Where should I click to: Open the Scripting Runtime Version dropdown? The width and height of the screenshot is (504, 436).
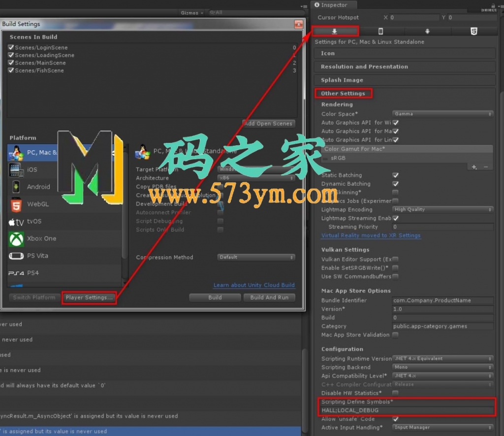point(442,359)
